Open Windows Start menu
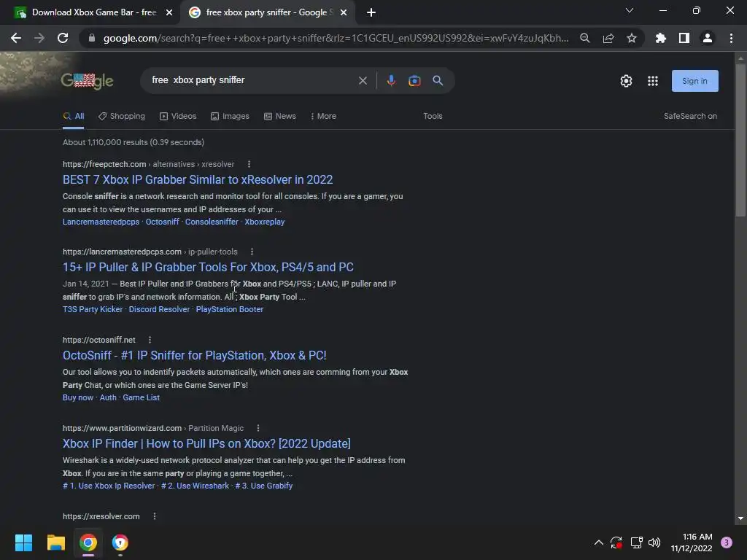747x560 pixels. [x=23, y=542]
